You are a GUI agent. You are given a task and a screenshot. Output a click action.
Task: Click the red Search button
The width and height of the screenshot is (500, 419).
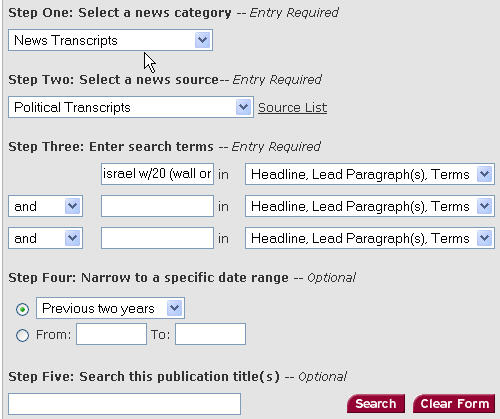click(x=376, y=404)
